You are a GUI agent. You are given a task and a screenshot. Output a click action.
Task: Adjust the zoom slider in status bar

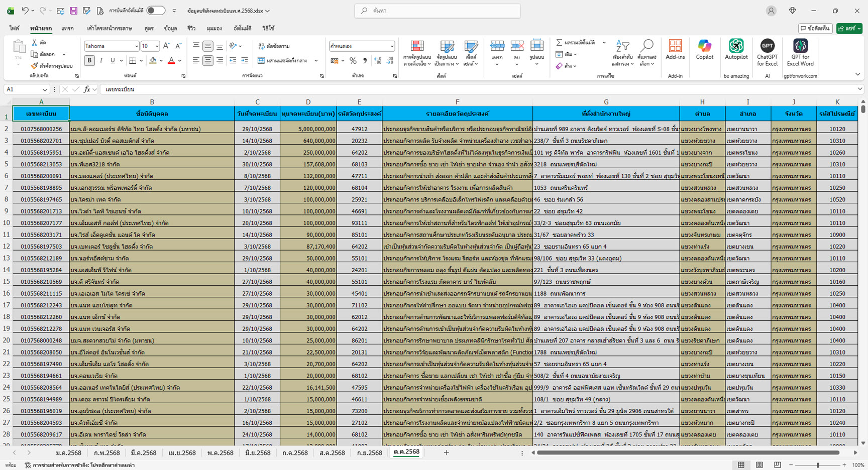tap(818, 465)
